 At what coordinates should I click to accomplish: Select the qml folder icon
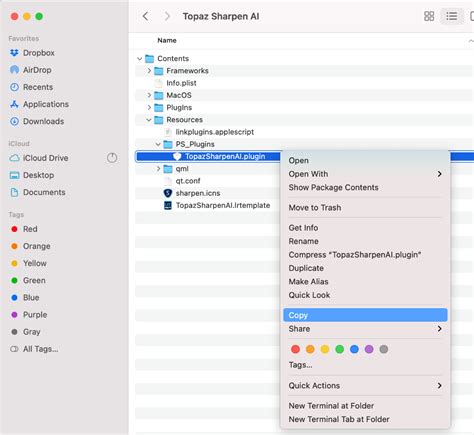(x=168, y=169)
